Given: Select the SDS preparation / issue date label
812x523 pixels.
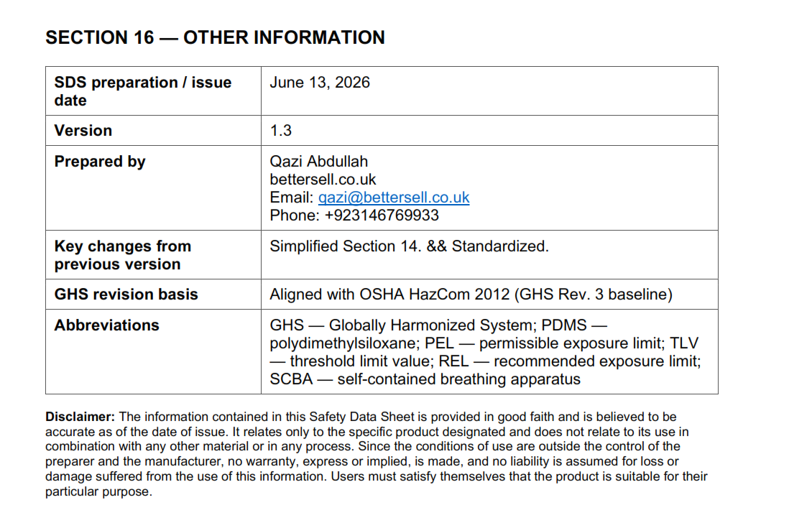Looking at the screenshot, I should click(143, 91).
